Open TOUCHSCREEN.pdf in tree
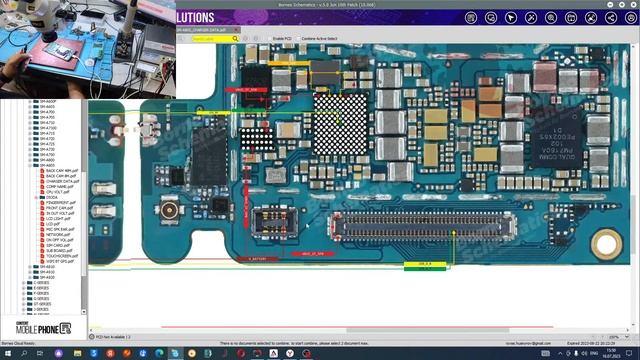Viewport: 640px width, 360px height. (x=62, y=256)
